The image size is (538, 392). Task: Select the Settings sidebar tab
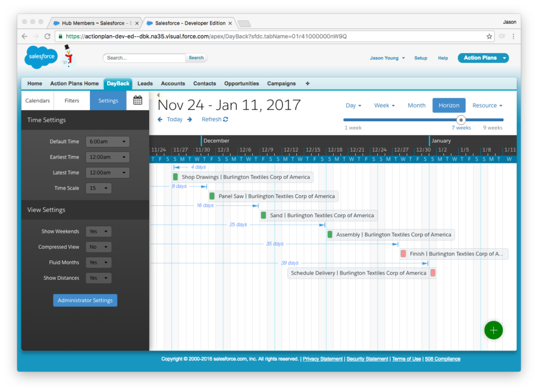(x=108, y=100)
